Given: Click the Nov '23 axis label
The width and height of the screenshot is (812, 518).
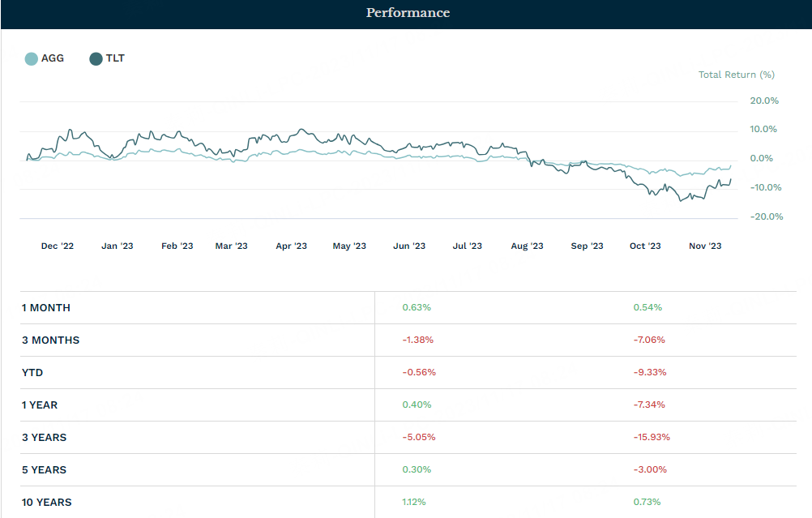Looking at the screenshot, I should pos(705,246).
